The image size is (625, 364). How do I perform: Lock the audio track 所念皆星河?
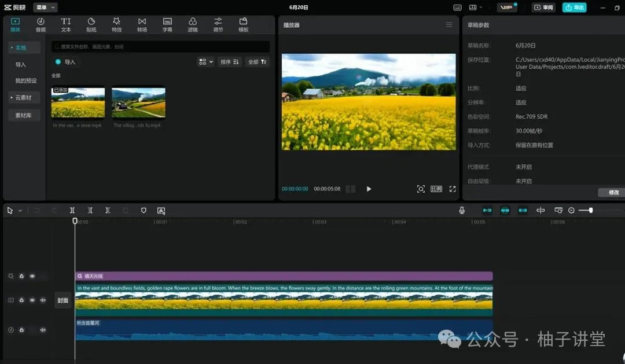coord(21,330)
